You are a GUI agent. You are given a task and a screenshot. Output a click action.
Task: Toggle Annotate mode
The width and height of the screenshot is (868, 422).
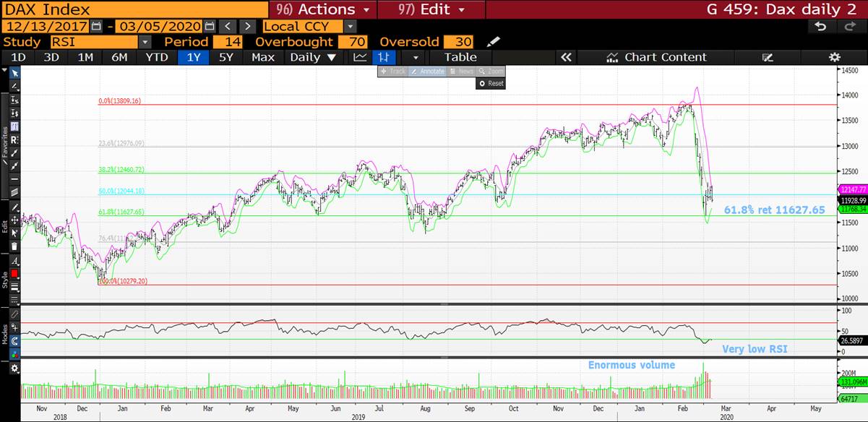pyautogui.click(x=427, y=72)
